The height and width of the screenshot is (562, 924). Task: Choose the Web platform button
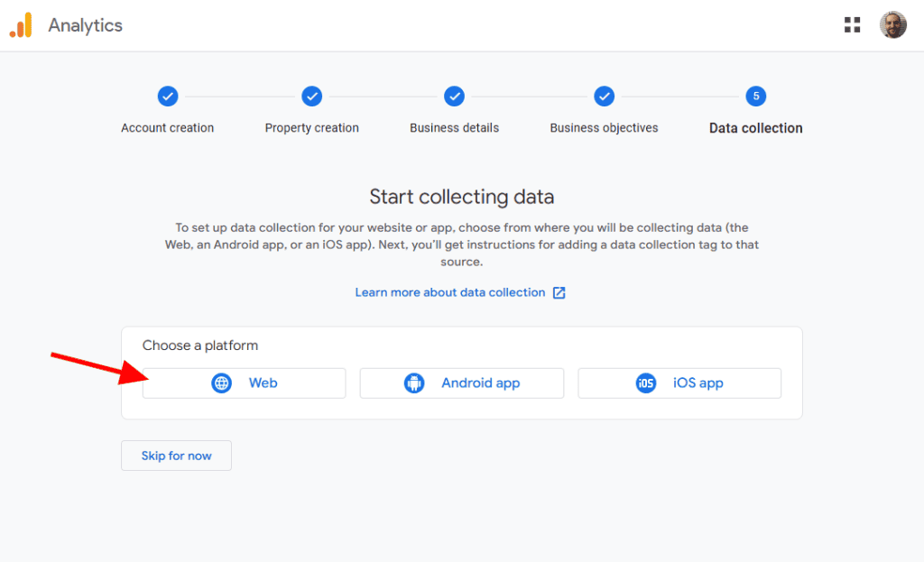coord(244,383)
